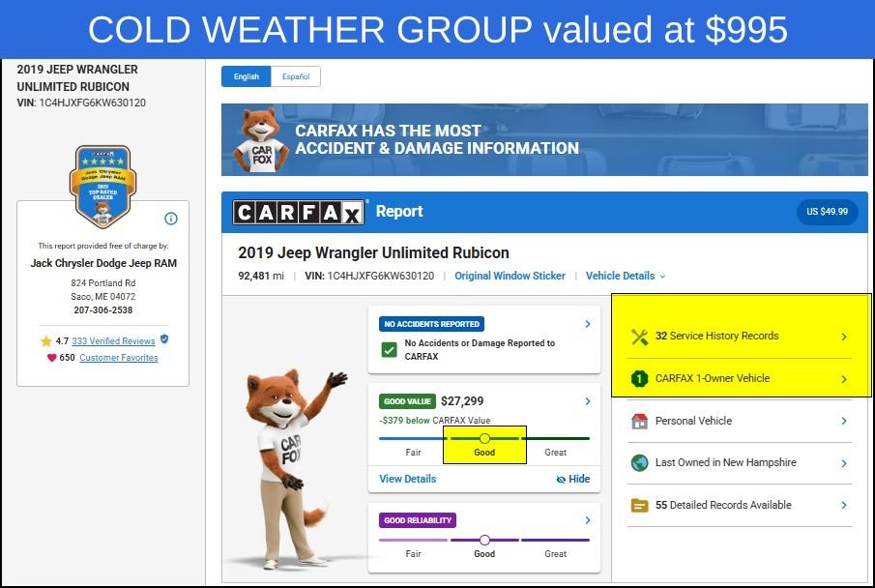Click the GOOD RELIABILITY purple badge
Viewport: 875px width, 588px height.
click(x=418, y=520)
